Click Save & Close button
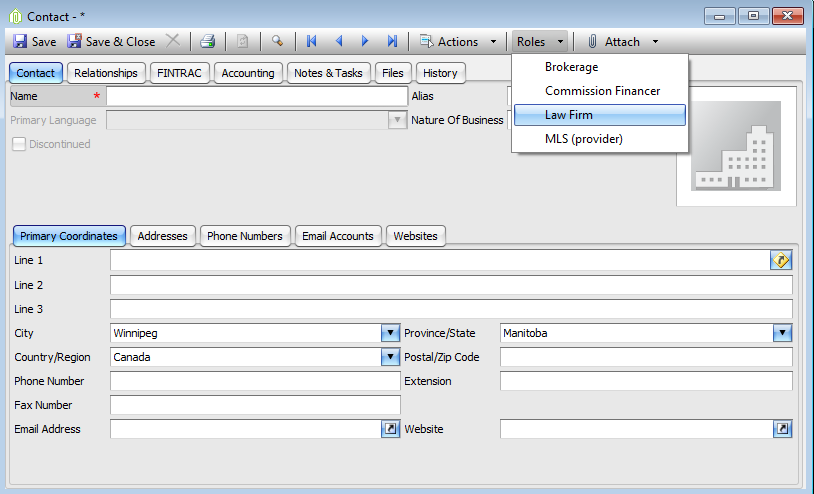The height and width of the screenshot is (494, 814). point(111,42)
